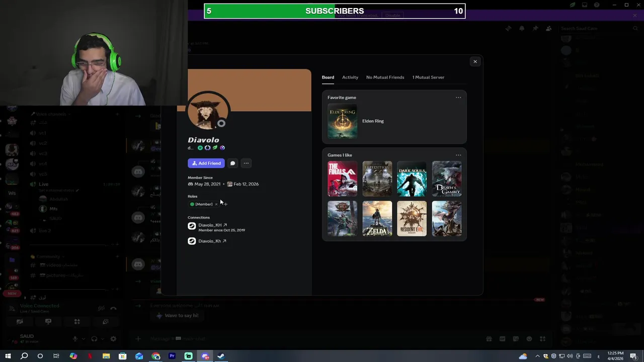Open Discord user settings gear
This screenshot has width=644, height=362.
click(113, 339)
